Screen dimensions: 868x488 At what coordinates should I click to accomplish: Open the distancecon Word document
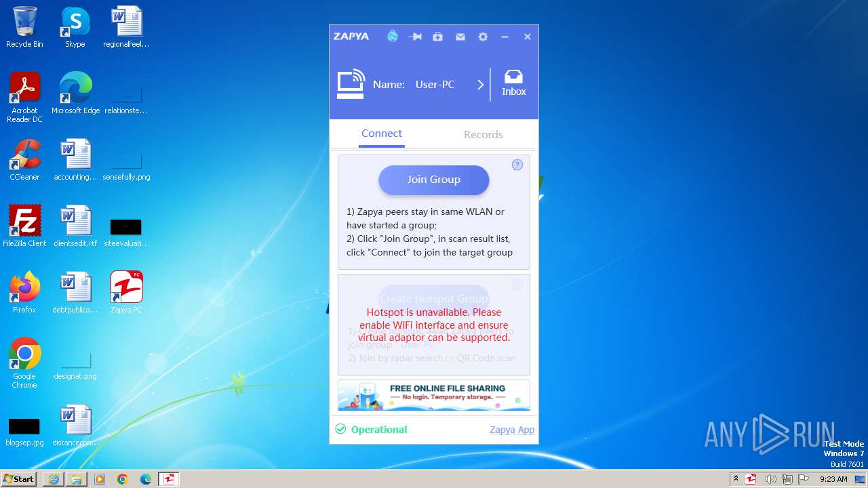click(75, 426)
